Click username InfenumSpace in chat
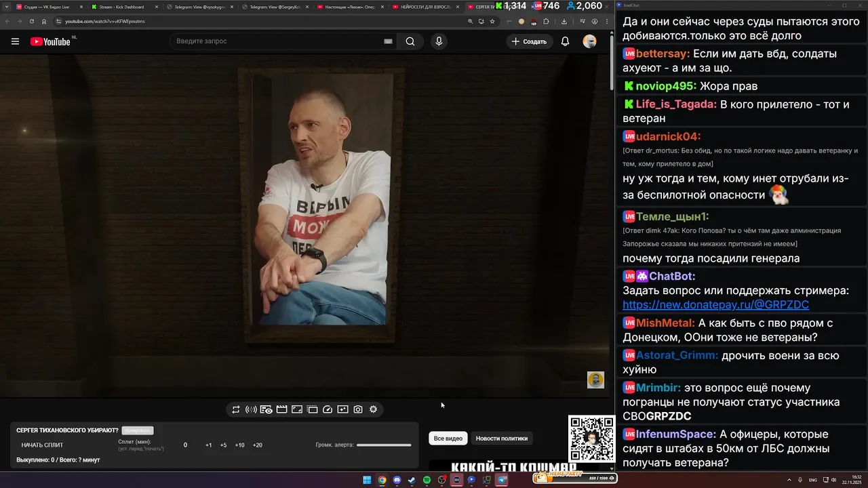Viewport: 868px width, 488px height. tap(676, 434)
